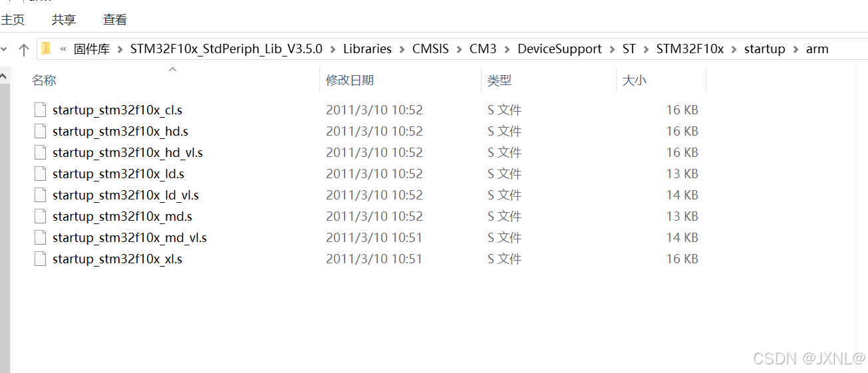Open the 共享 ribbon tab

point(64,20)
